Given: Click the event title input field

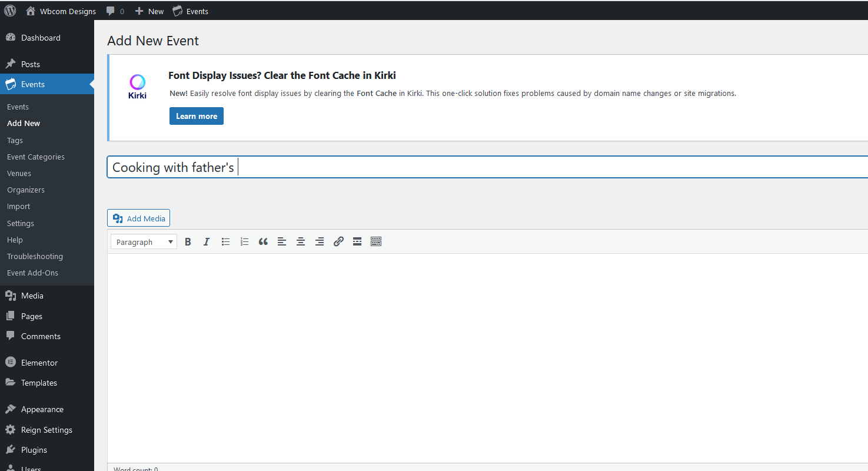Looking at the screenshot, I should click(x=471, y=167).
